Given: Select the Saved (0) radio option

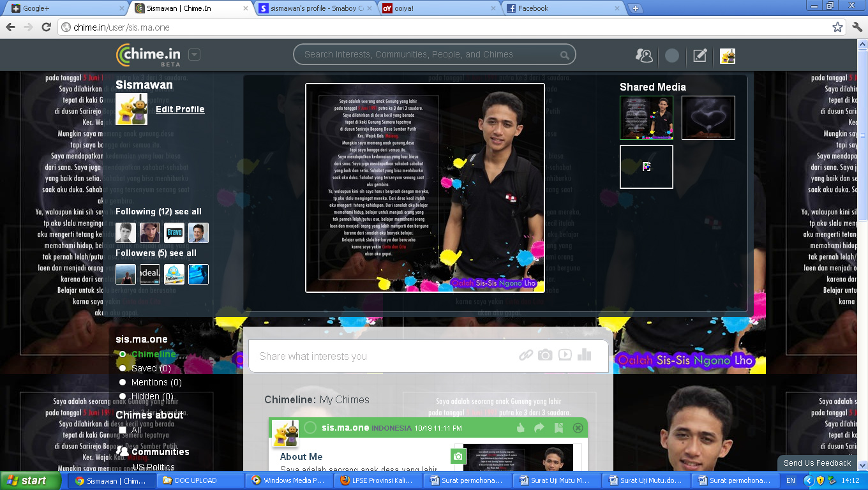Looking at the screenshot, I should pos(123,368).
